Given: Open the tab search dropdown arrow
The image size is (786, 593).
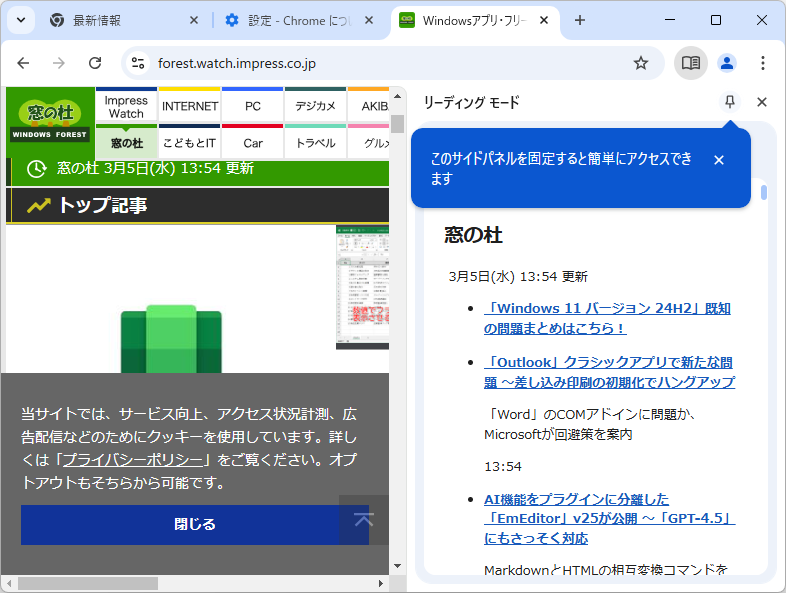Looking at the screenshot, I should coord(21,20).
